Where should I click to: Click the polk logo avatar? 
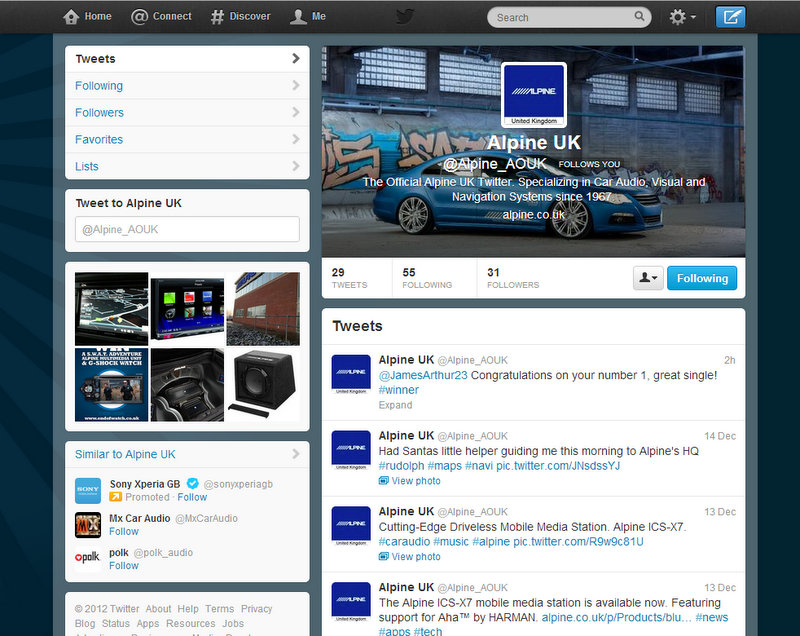tap(88, 558)
